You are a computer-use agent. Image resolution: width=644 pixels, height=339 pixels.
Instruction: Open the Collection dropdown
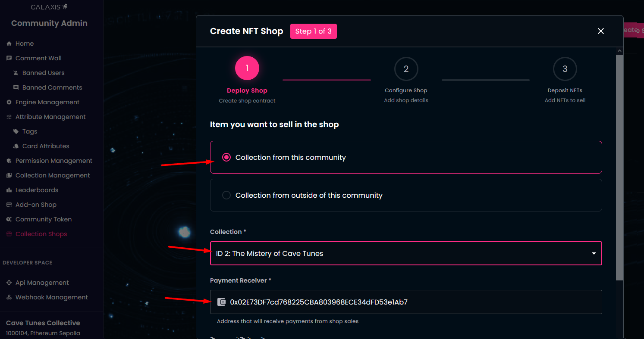pos(405,253)
